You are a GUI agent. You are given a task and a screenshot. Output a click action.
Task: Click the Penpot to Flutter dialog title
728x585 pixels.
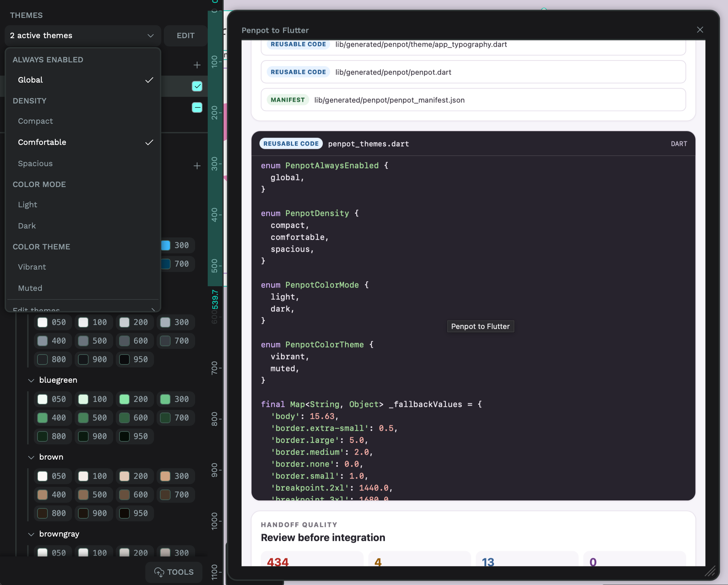click(x=275, y=31)
